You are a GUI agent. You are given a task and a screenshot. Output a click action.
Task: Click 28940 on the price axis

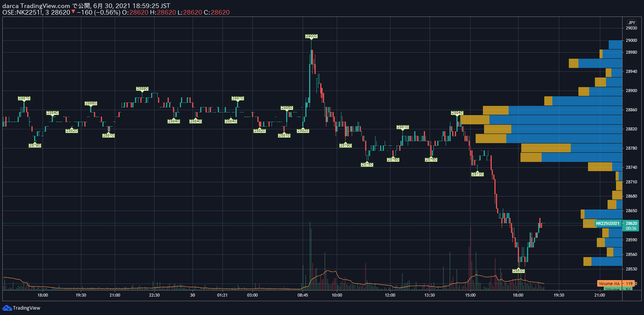click(x=631, y=71)
